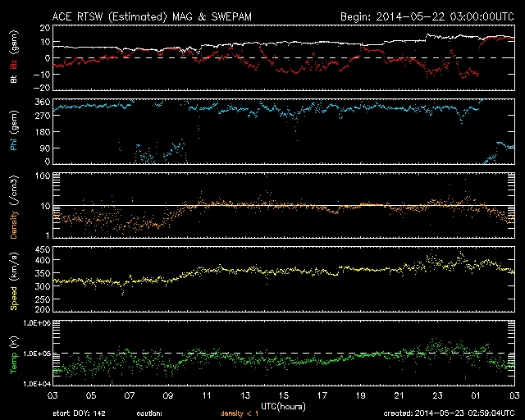Select the blue Phi (gsm) axis label

point(14,131)
